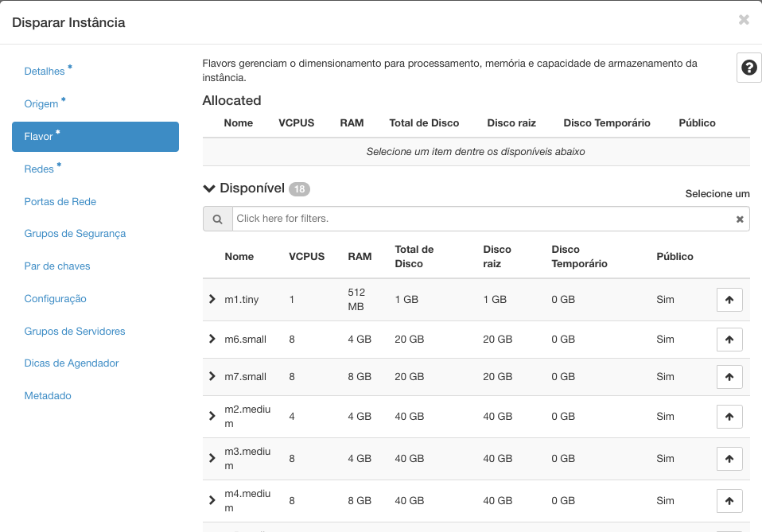Sort available list by RAM header

[360, 257]
